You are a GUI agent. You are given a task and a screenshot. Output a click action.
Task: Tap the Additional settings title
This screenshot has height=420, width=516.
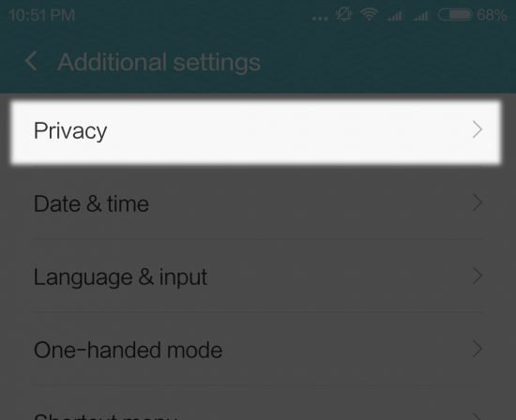pyautogui.click(x=159, y=62)
